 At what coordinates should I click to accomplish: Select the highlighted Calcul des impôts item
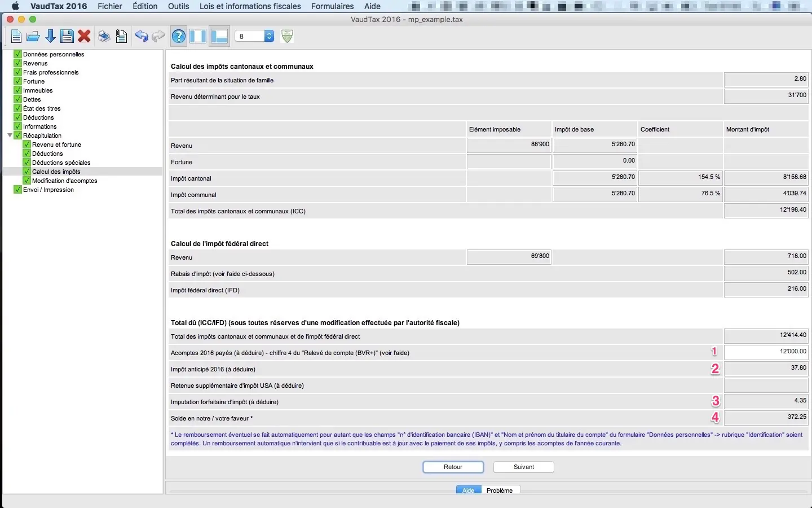[56, 172]
